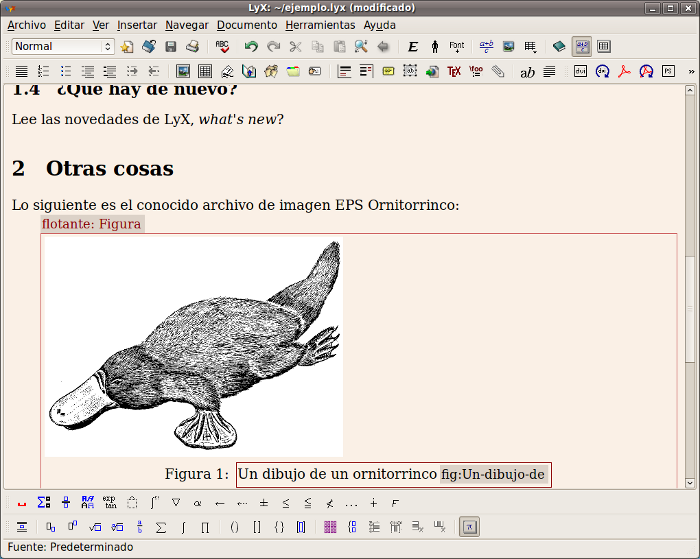Click the fig:Un-dibujo-de label inset

pyautogui.click(x=493, y=474)
